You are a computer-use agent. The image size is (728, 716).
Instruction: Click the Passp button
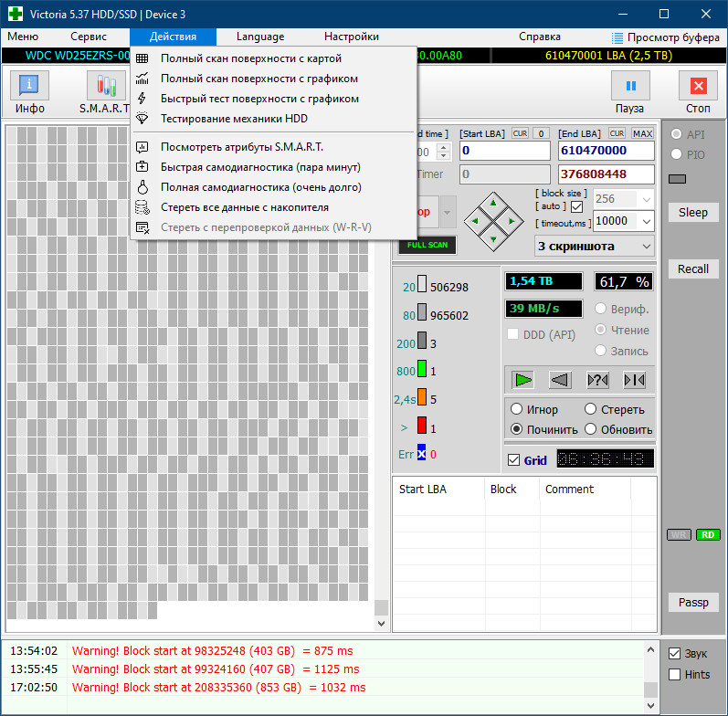click(x=692, y=603)
